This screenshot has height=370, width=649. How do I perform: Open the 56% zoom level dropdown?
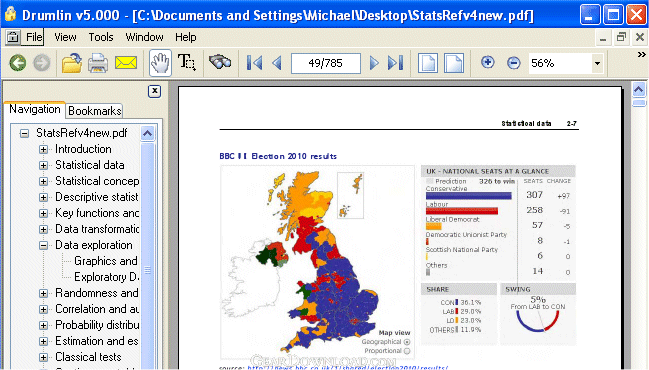click(x=597, y=63)
